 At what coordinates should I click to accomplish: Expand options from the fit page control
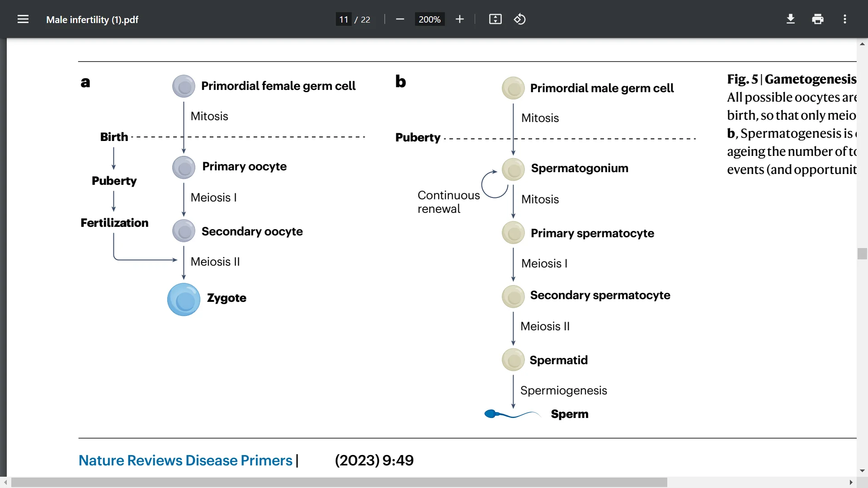[495, 19]
